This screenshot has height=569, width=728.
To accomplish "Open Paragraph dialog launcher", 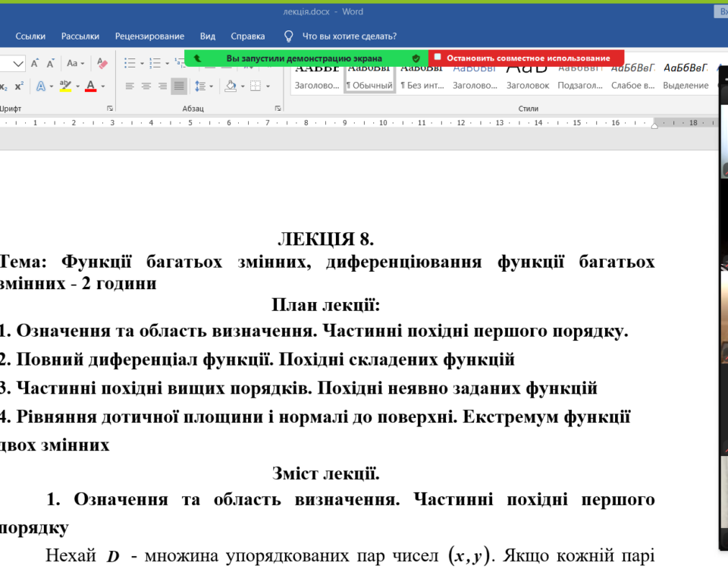I will 278,108.
